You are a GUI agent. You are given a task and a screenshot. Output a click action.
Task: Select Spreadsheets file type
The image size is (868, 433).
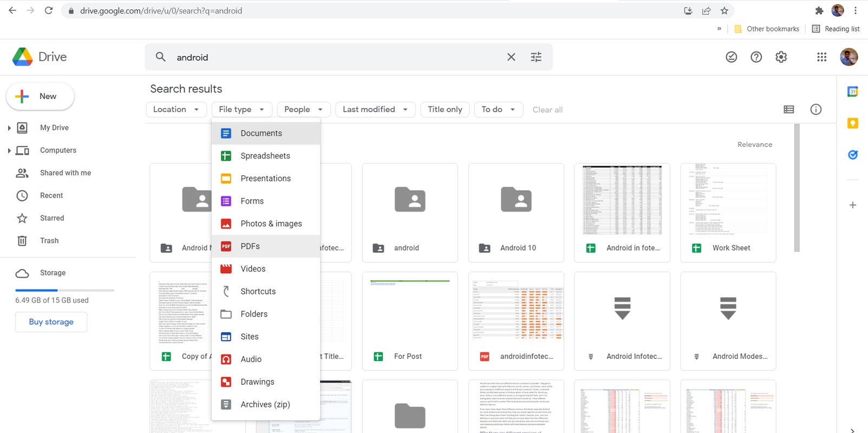266,156
